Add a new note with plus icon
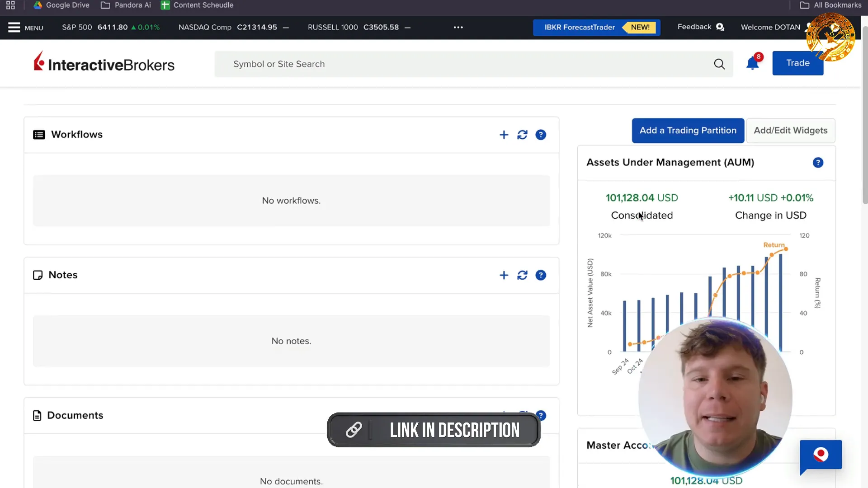 504,275
